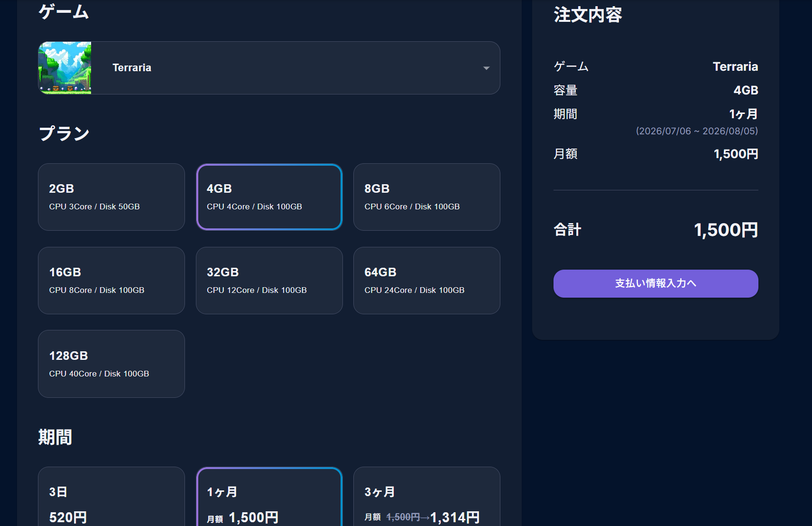Click the date range 2026/07/06 ~ 2026/08/05
Image resolution: width=812 pixels, height=526 pixels.
coord(697,131)
